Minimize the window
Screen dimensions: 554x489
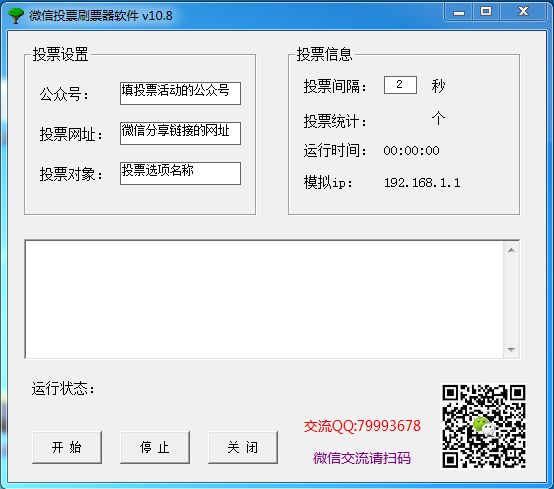click(459, 12)
